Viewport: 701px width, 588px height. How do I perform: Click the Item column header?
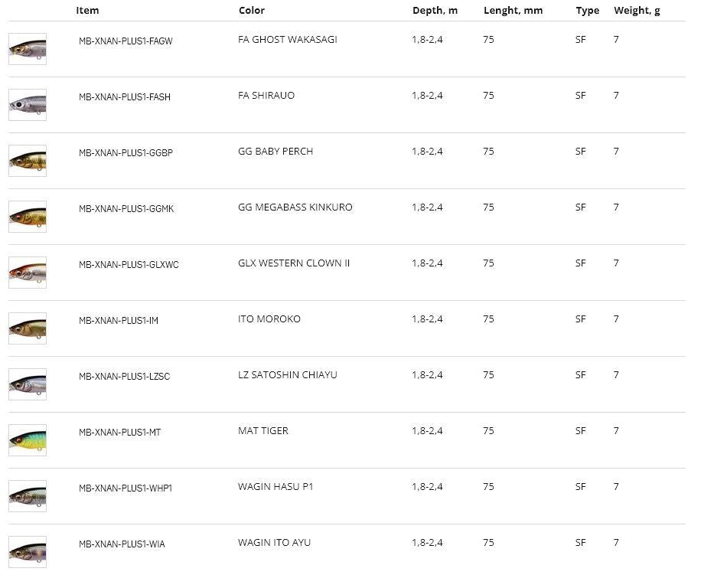click(x=87, y=11)
